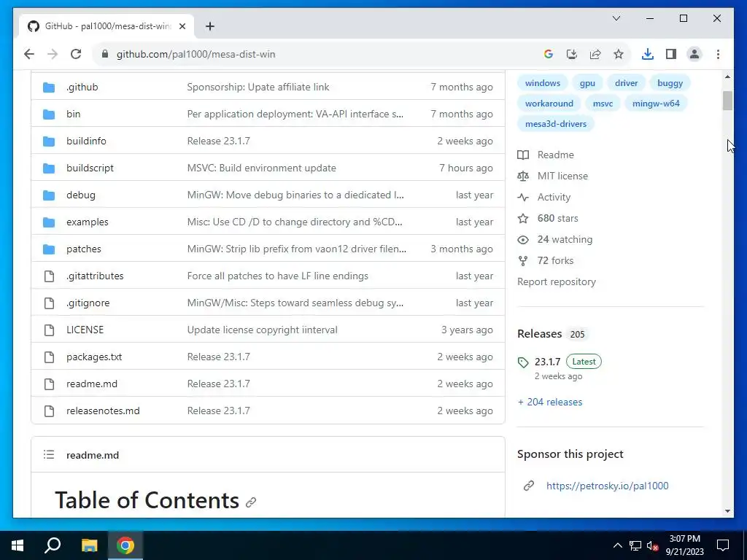Click the site lock icon in address bar
The image size is (747, 560).
[x=105, y=54]
